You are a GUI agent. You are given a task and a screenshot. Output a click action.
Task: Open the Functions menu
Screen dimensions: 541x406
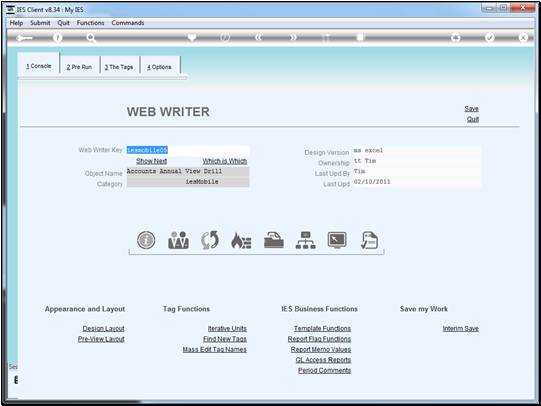coord(90,23)
